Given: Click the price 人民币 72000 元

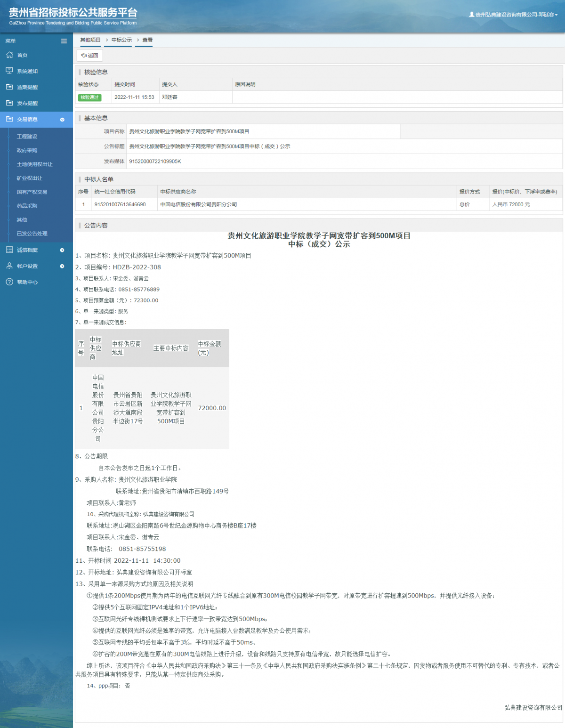Looking at the screenshot, I should tap(511, 204).
